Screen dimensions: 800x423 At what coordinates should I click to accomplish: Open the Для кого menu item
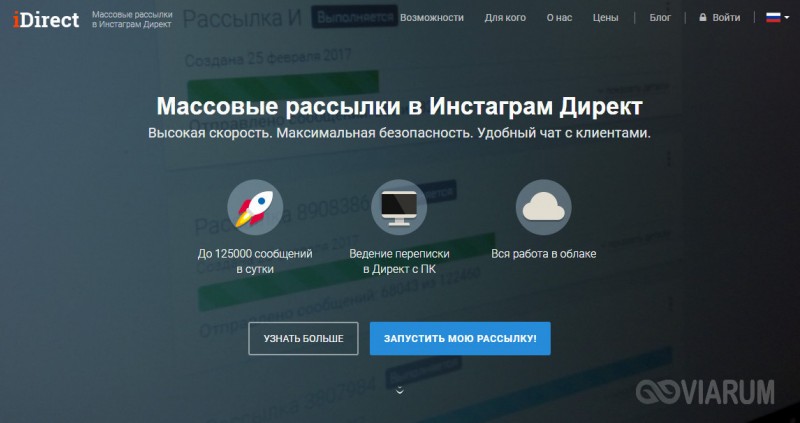coord(505,18)
